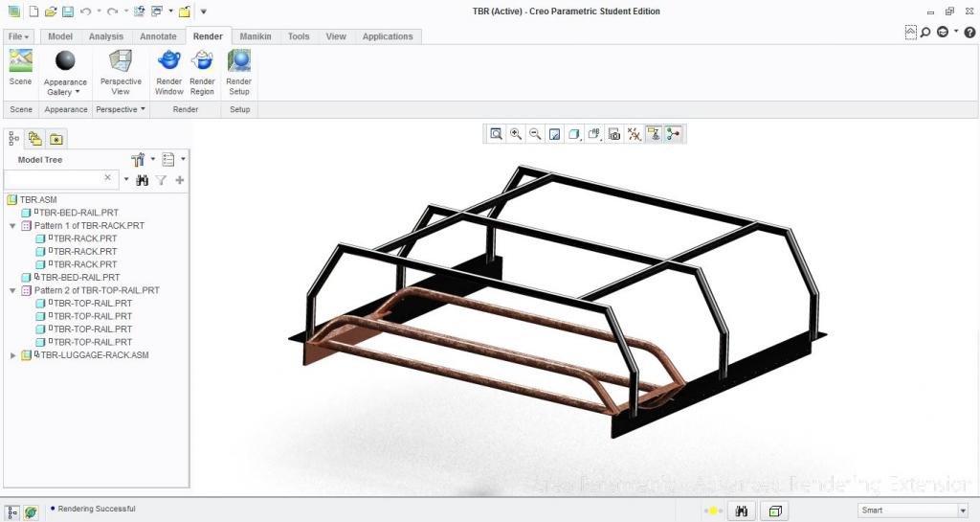This screenshot has width=980, height=522.
Task: Click the Repaint screen icon
Action: pos(554,134)
